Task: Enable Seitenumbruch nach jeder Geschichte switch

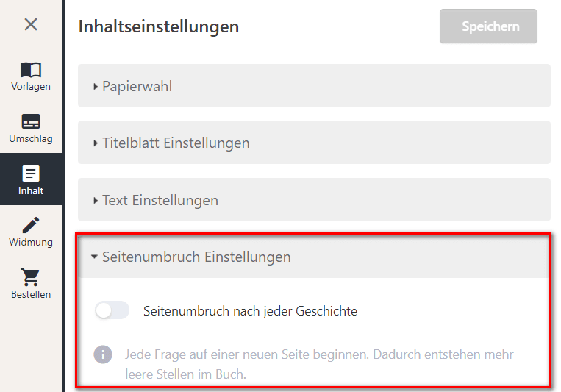Action: click(112, 310)
